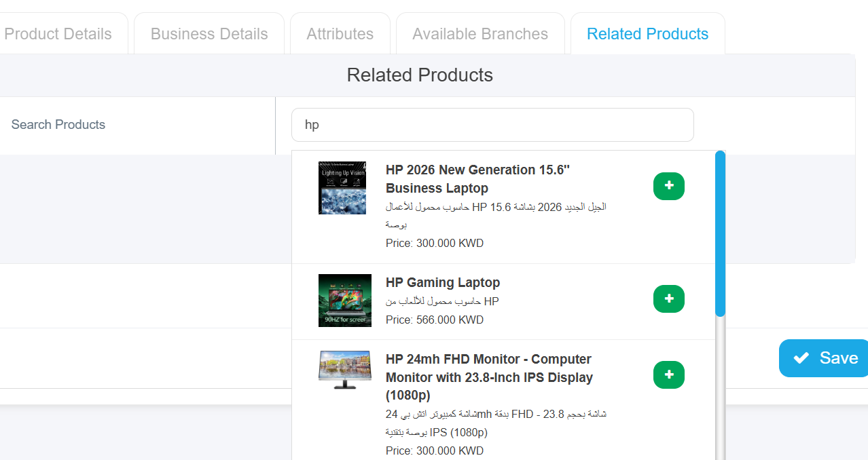This screenshot has height=460, width=868.
Task: Click the "Related Products" section heading
Action: (x=420, y=75)
